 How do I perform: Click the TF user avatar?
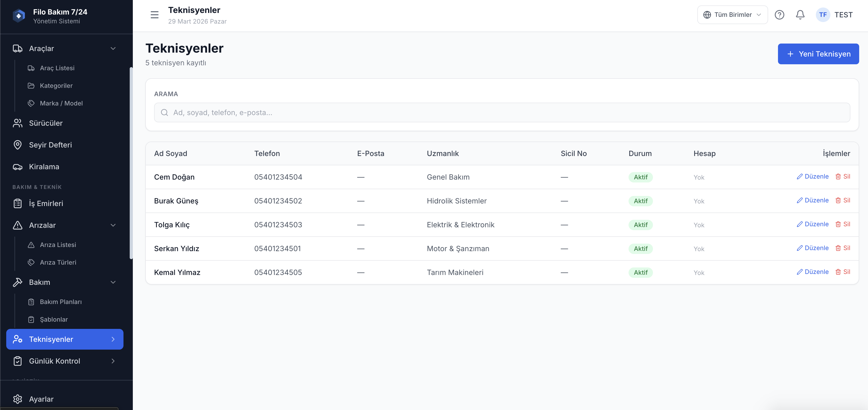click(x=823, y=15)
